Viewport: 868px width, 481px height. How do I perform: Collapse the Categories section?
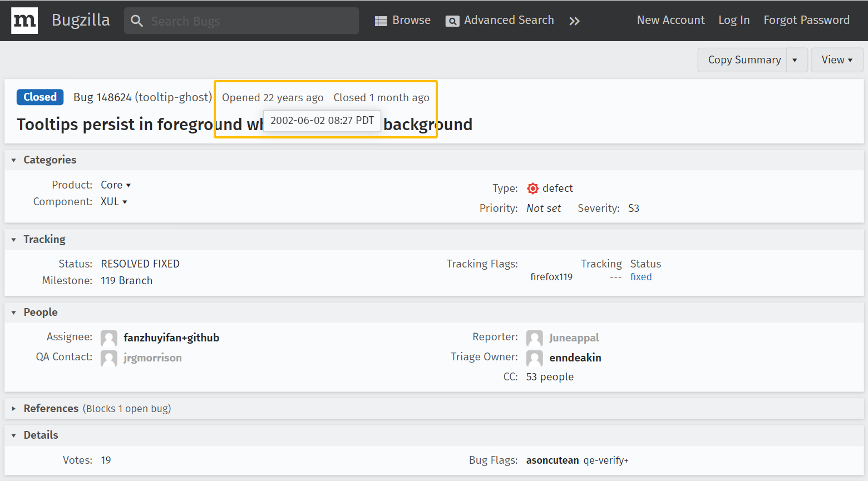[x=14, y=160]
